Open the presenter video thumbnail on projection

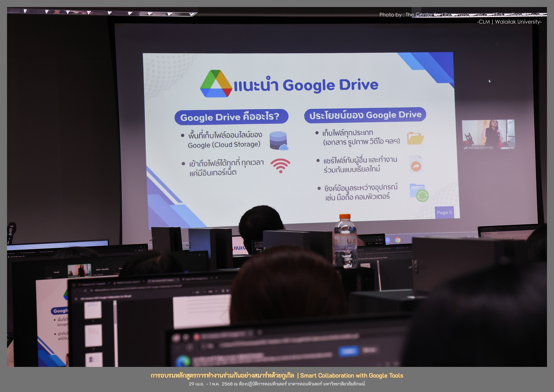tap(488, 134)
